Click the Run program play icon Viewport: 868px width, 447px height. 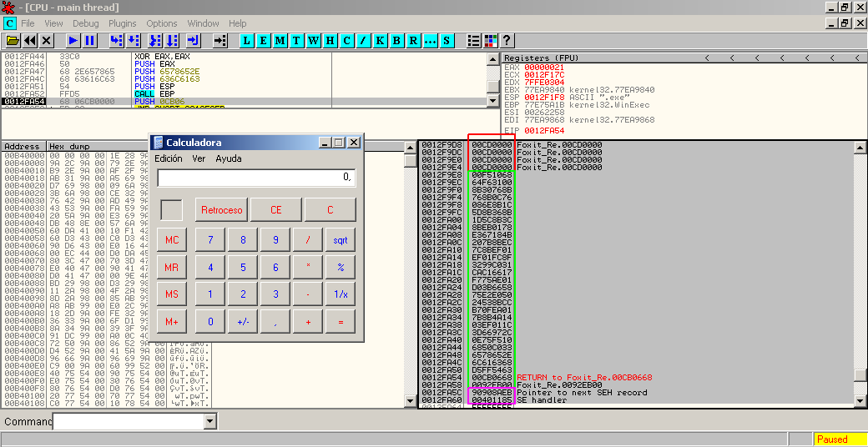[73, 40]
